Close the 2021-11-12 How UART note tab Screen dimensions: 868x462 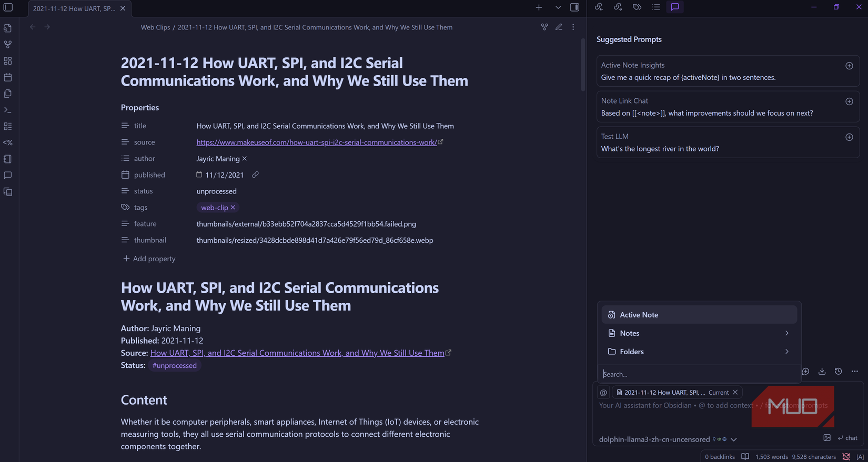click(x=123, y=8)
